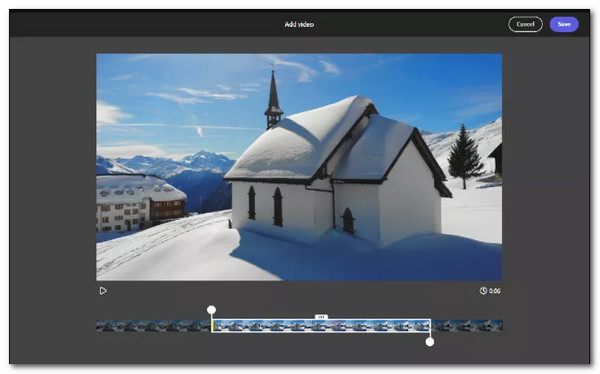Click the video preview image
Viewport: 600px width, 374px height.
(x=299, y=167)
